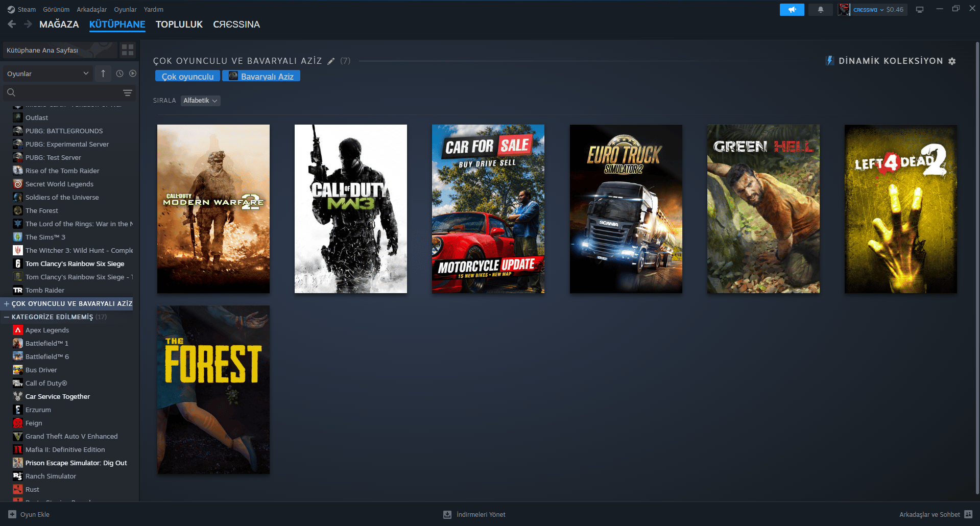The height and width of the screenshot is (526, 980).
Task: Open the advanced filter options icon
Action: 128,92
